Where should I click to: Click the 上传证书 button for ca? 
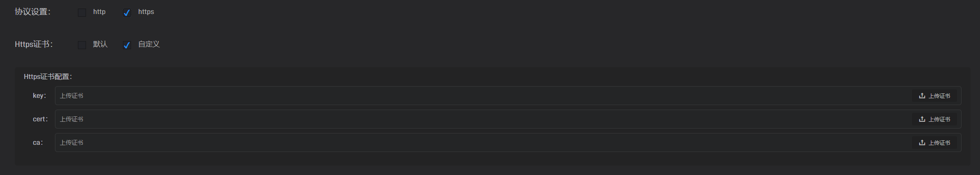(935, 143)
